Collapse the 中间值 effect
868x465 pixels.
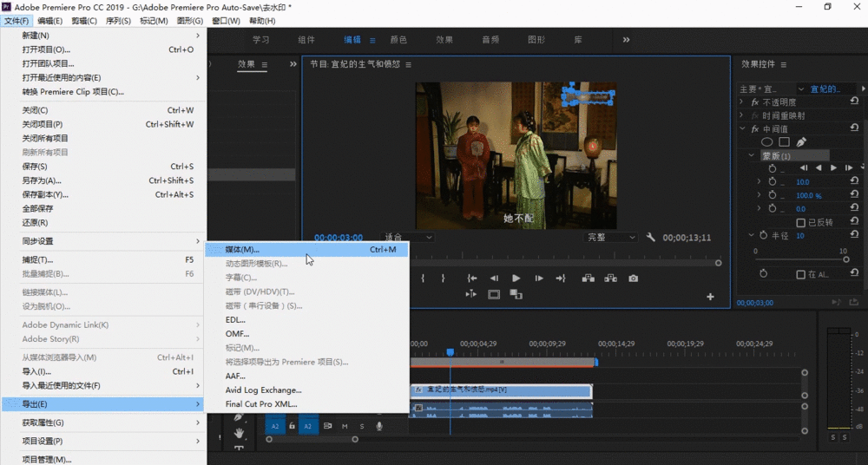742,128
